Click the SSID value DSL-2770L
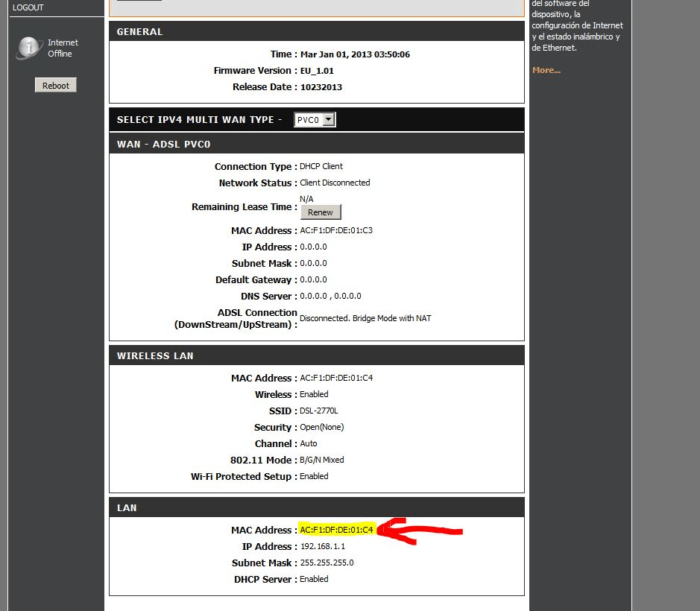700x611 pixels. [x=319, y=411]
